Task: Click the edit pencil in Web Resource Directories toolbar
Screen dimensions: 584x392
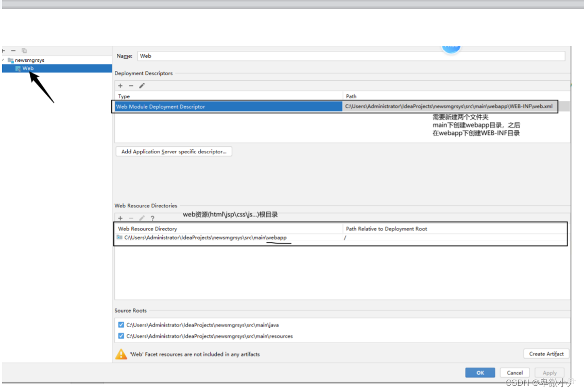Action: point(142,218)
